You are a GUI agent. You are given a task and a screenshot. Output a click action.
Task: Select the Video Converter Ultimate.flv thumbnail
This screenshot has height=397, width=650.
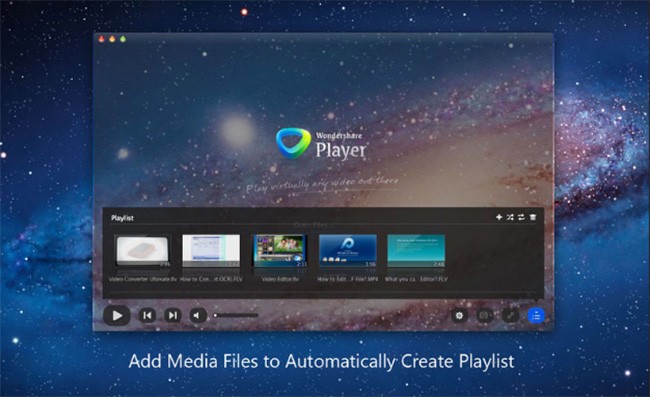pyautogui.click(x=143, y=251)
